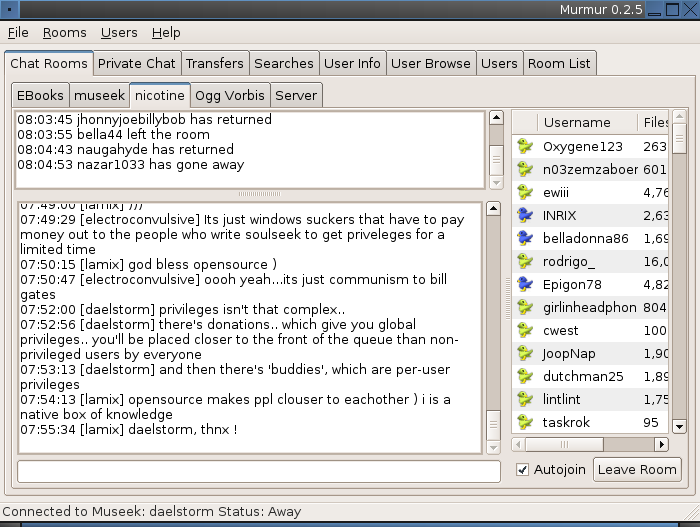This screenshot has height=527, width=700.
Task: Click the bird status icon beside rodrigo_
Action: click(x=525, y=261)
